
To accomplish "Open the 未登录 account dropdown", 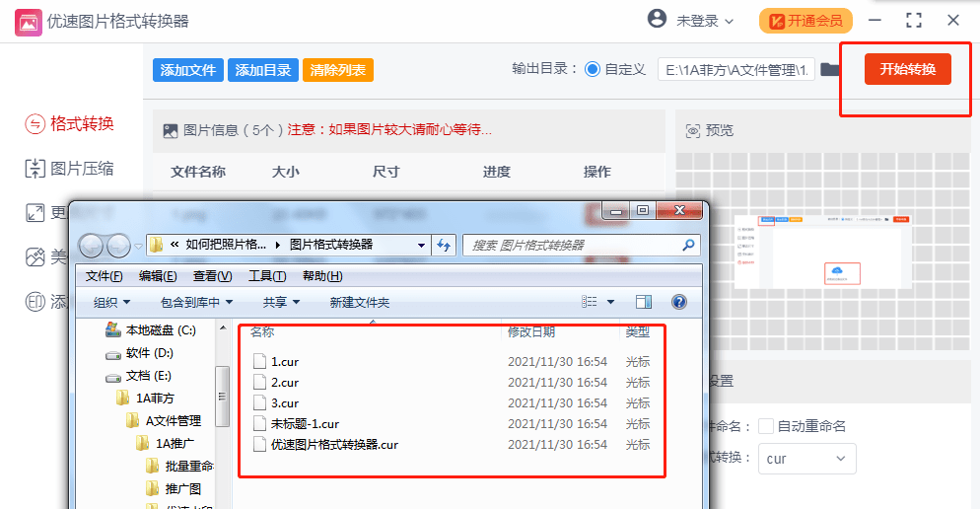I will 705,22.
